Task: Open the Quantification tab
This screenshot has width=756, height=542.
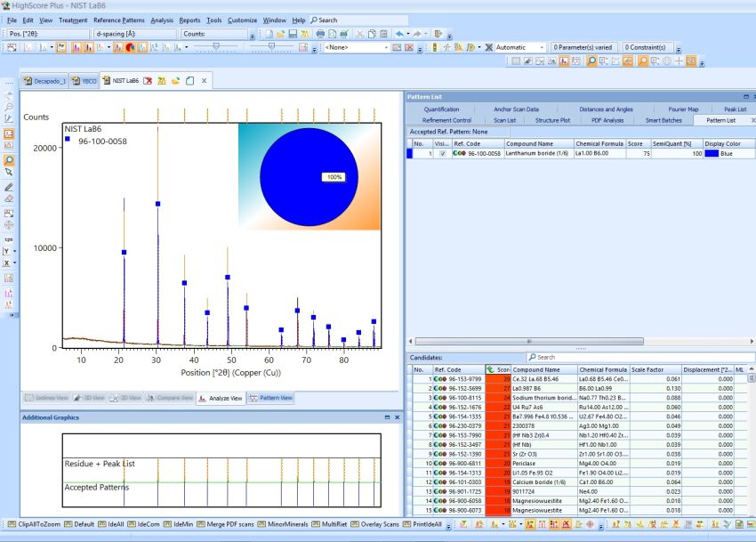Action: click(441, 109)
